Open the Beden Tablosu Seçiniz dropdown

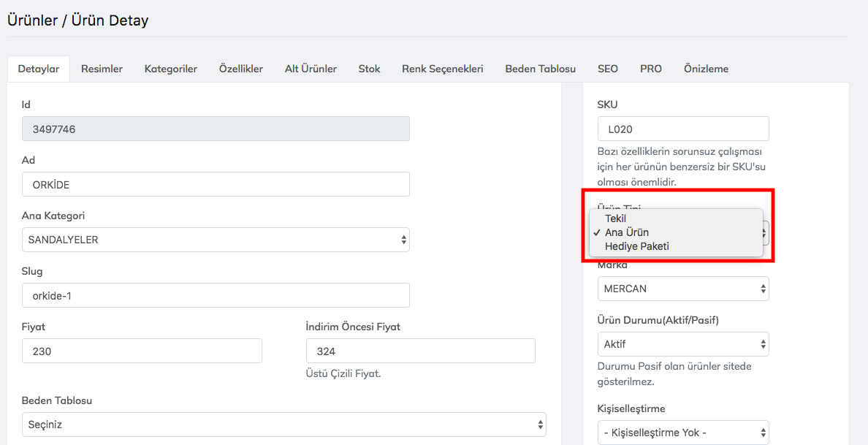(x=283, y=425)
